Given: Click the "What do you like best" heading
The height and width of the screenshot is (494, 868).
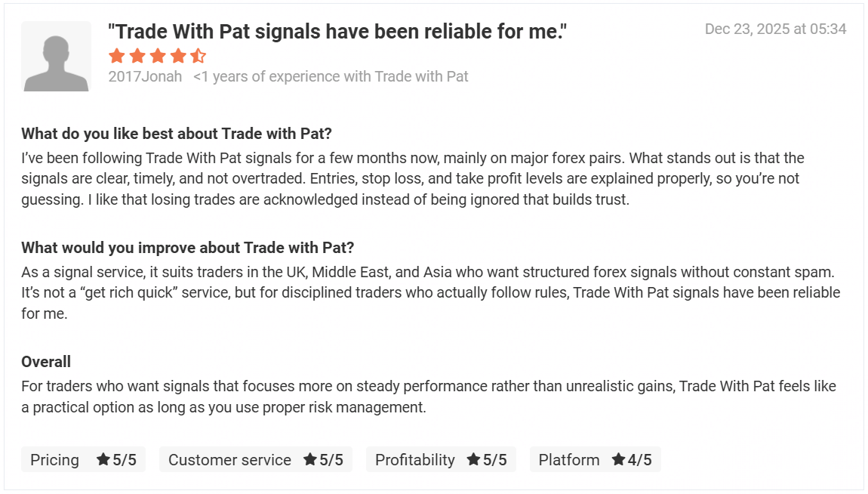Looking at the screenshot, I should tap(177, 134).
